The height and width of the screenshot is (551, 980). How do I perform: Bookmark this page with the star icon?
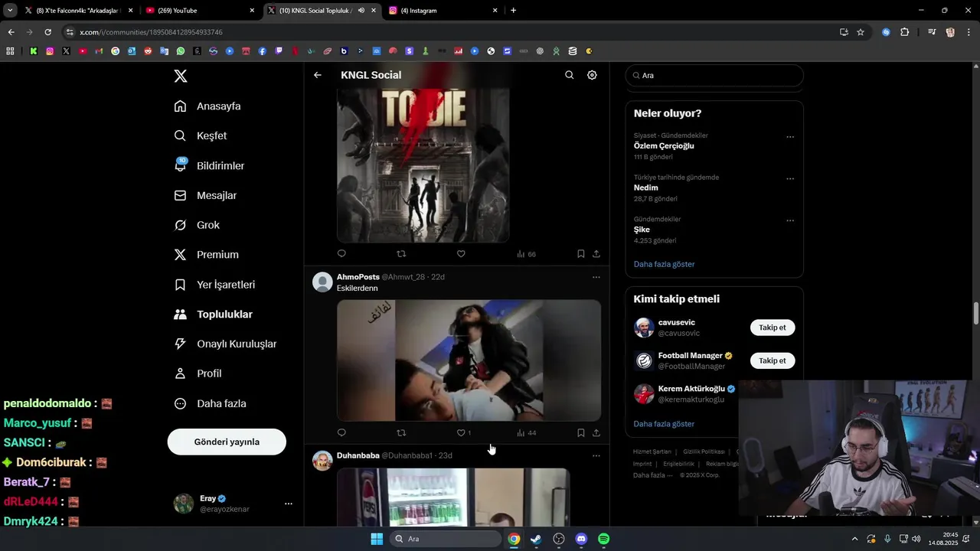point(861,32)
